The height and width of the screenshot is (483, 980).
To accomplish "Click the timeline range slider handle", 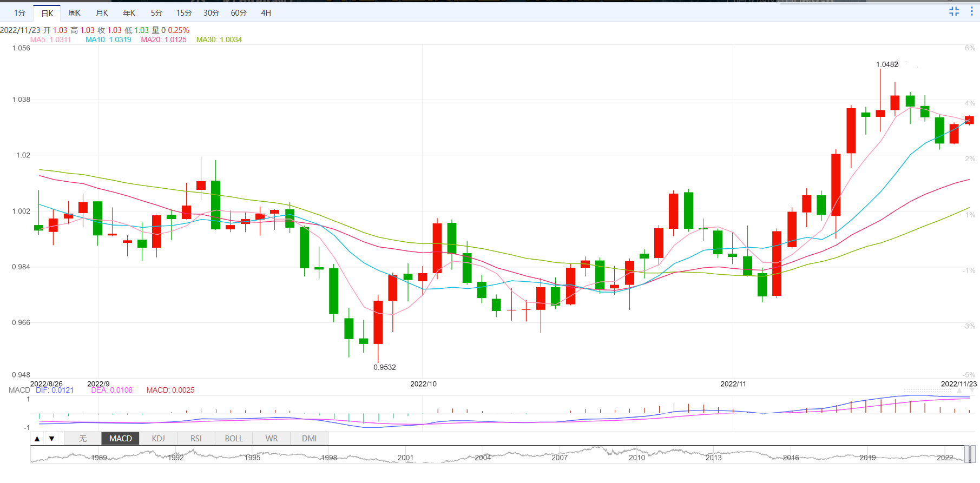I will point(970,454).
